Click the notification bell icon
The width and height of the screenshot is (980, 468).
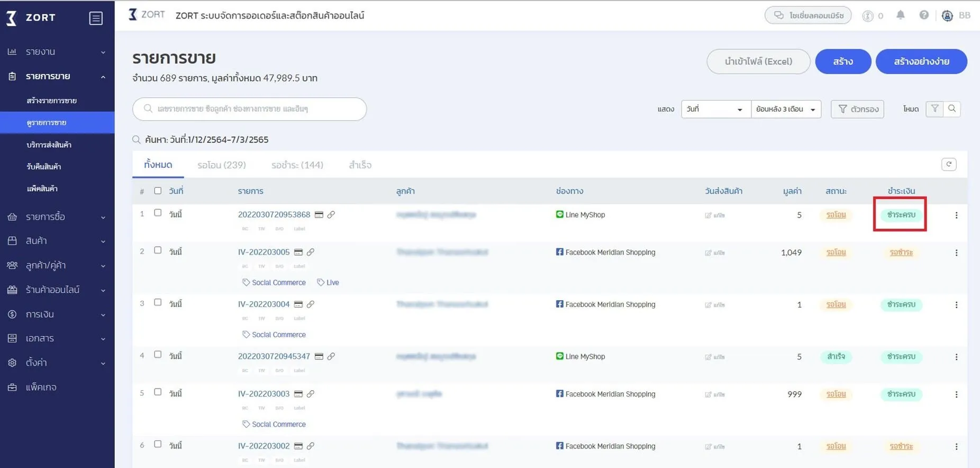(x=900, y=15)
